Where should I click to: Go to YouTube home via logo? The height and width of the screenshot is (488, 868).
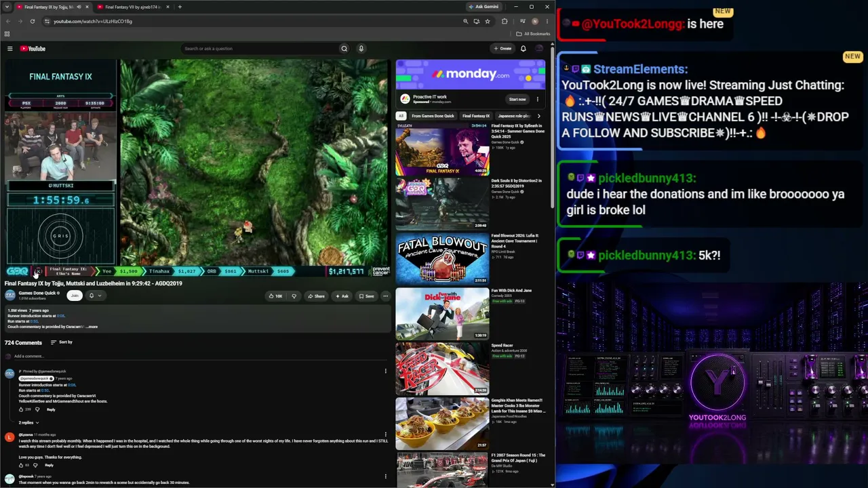33,49
